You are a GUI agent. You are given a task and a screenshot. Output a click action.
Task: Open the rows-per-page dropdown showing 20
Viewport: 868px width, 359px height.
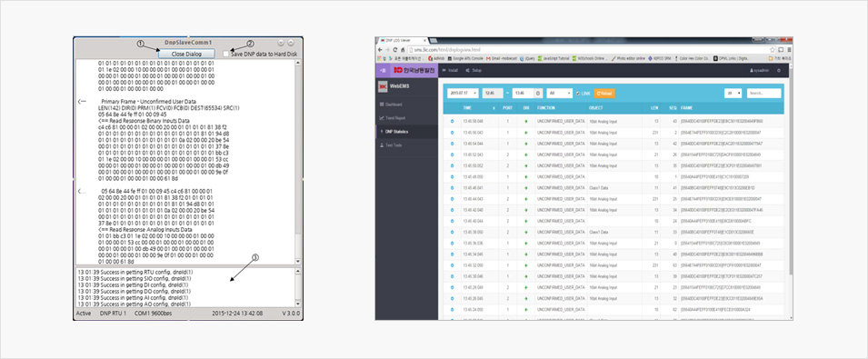pyautogui.click(x=733, y=94)
